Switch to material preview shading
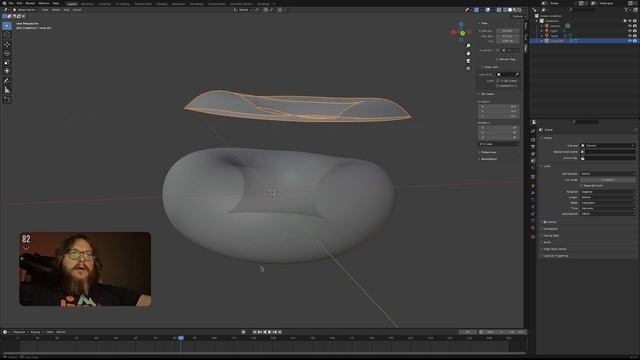 [515, 10]
